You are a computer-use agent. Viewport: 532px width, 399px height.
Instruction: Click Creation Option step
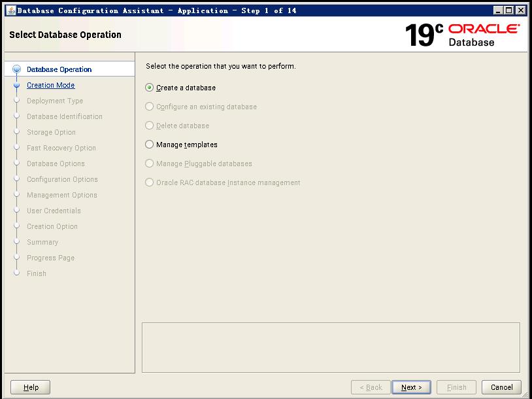pos(52,226)
